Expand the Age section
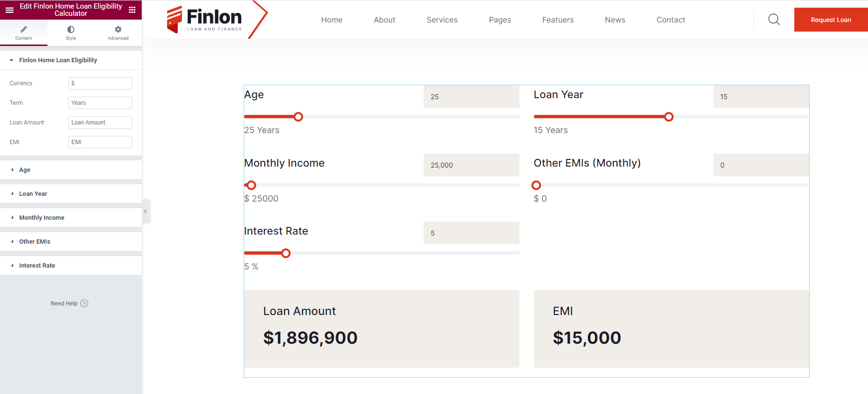The height and width of the screenshot is (394, 868). point(25,170)
